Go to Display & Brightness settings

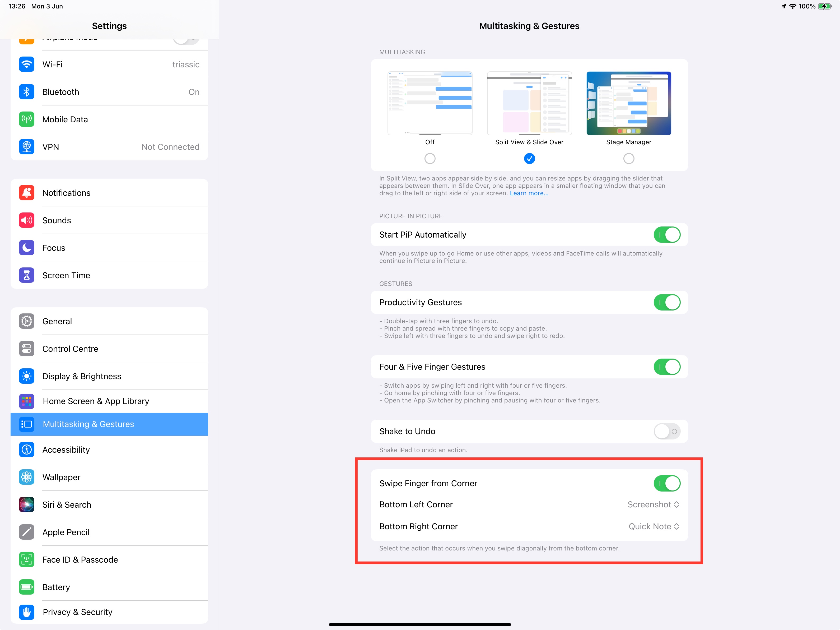[109, 376]
